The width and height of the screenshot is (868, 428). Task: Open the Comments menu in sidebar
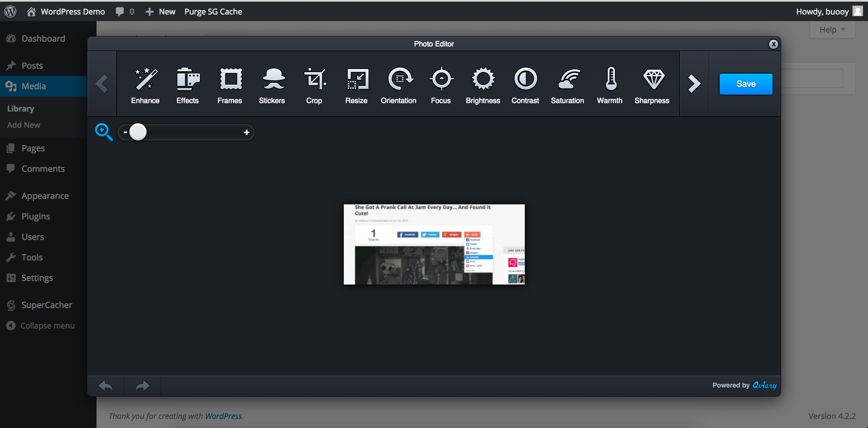click(43, 169)
